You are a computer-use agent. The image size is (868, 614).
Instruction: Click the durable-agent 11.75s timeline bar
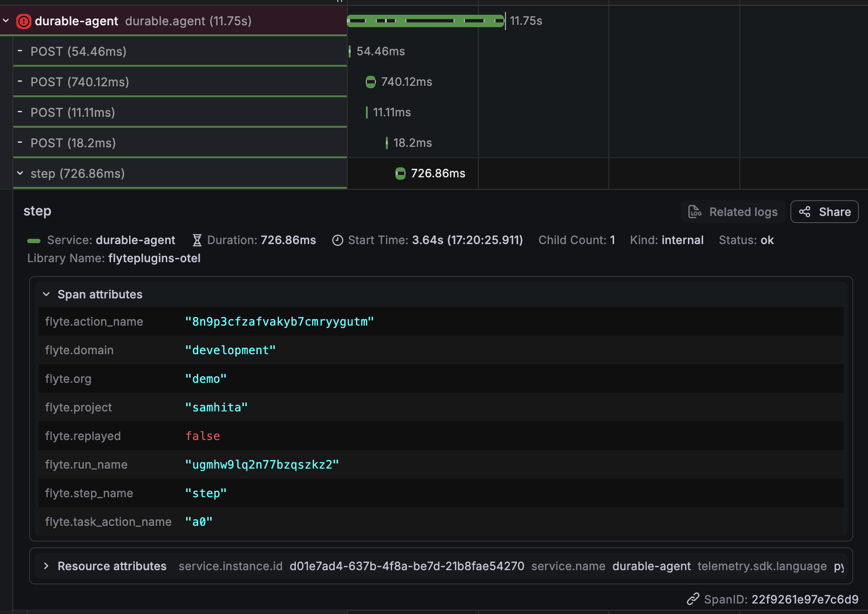[x=425, y=20]
